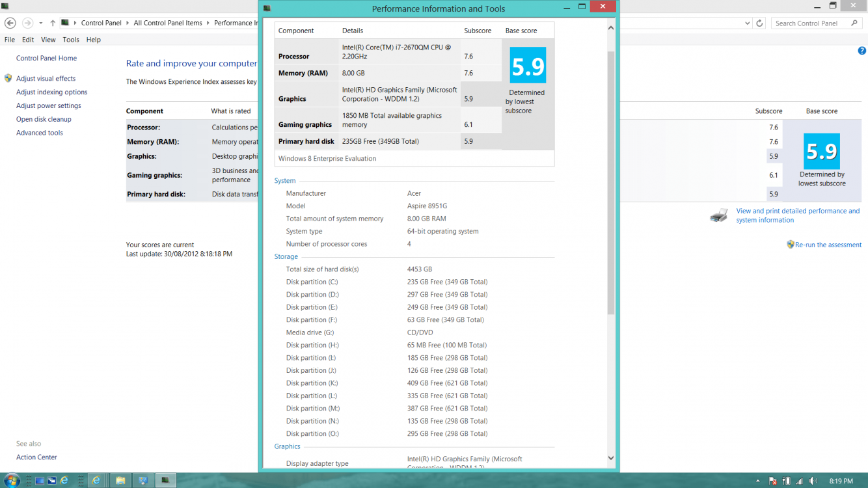The width and height of the screenshot is (868, 488).
Task: Open Adjust power settings
Action: [x=49, y=105]
